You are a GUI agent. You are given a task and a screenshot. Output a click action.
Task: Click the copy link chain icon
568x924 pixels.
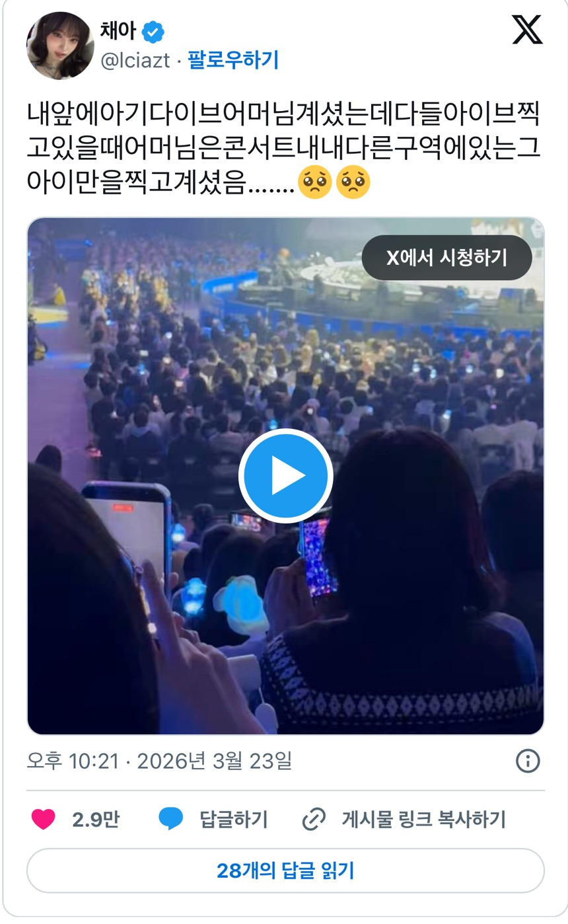313,820
